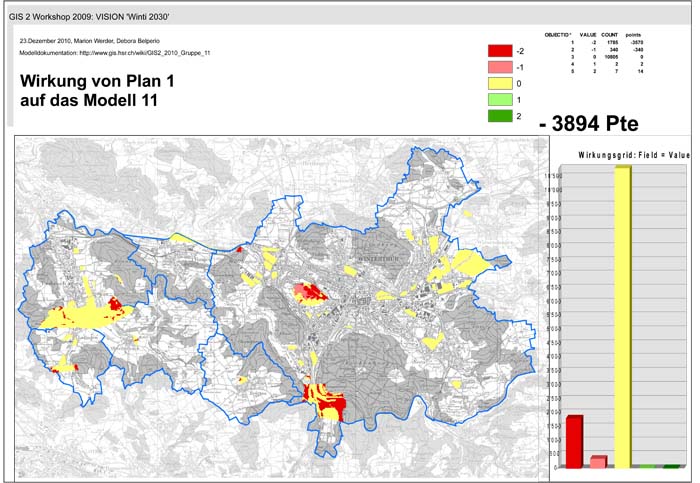Pick the yellow 0 legend swatch
The height and width of the screenshot is (483, 700).
pos(499,84)
